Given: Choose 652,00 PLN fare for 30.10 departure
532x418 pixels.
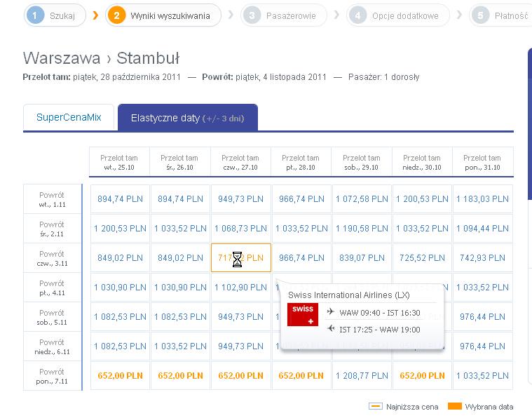Looking at the screenshot, I should pyautogui.click(x=422, y=375).
